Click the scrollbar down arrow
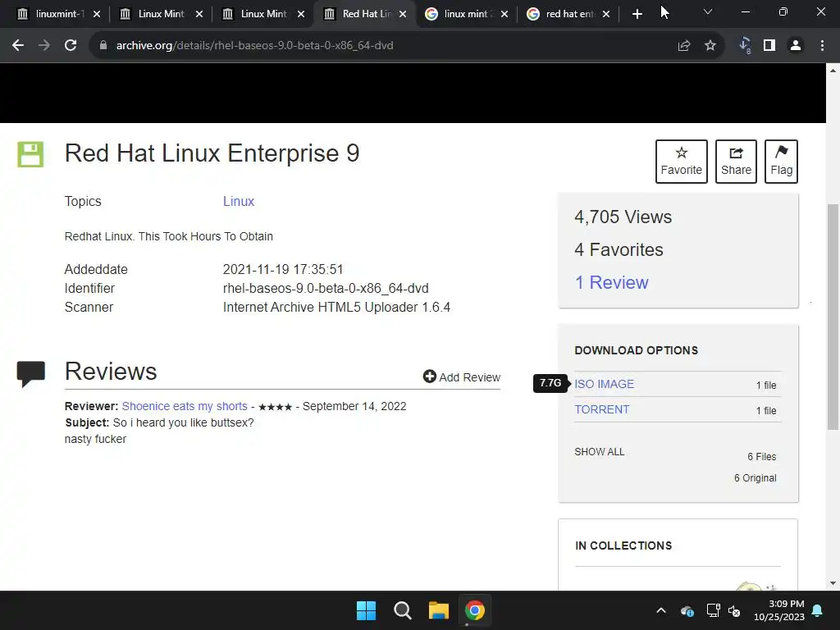840x630 pixels. (x=833, y=583)
